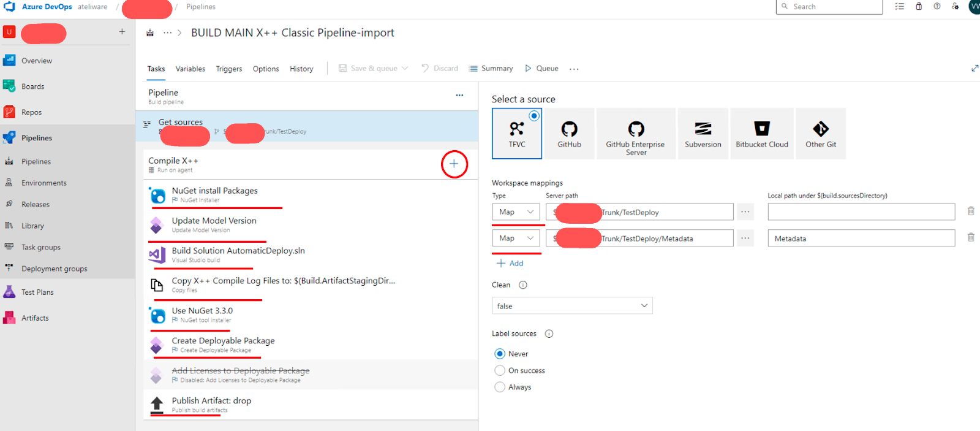Open the Use NuGet 3.3.0 task
Screen dimensions: 980x431
click(311, 315)
